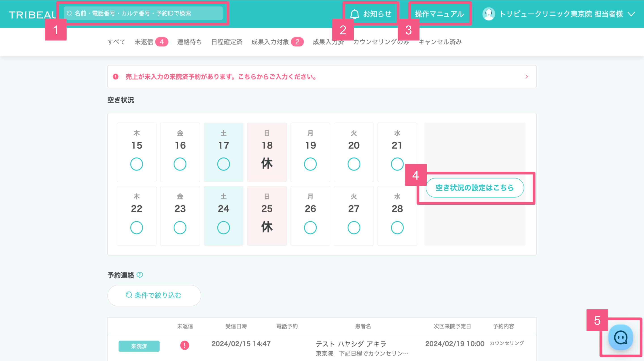Open the 操作マニュアル link
Image resolution: width=644 pixels, height=361 pixels.
click(439, 14)
